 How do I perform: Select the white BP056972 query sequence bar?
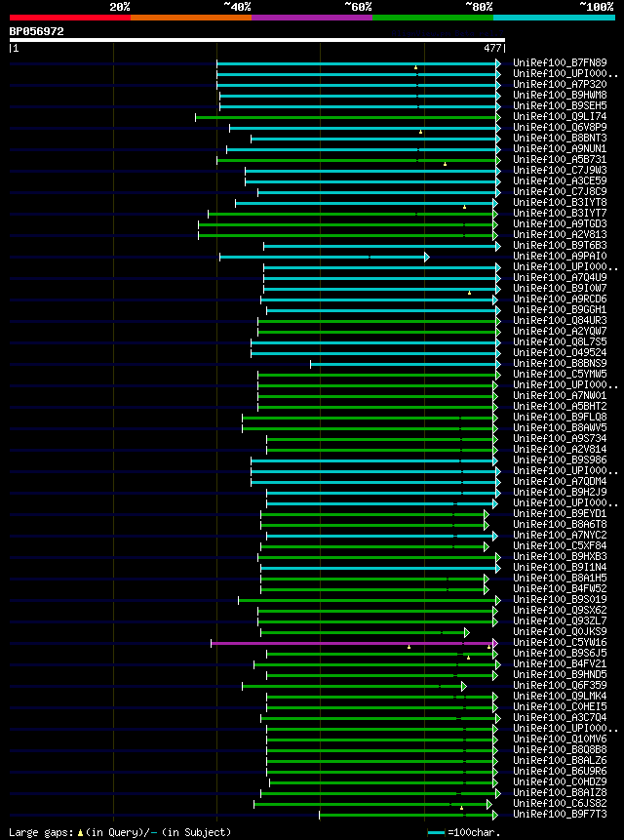(257, 40)
